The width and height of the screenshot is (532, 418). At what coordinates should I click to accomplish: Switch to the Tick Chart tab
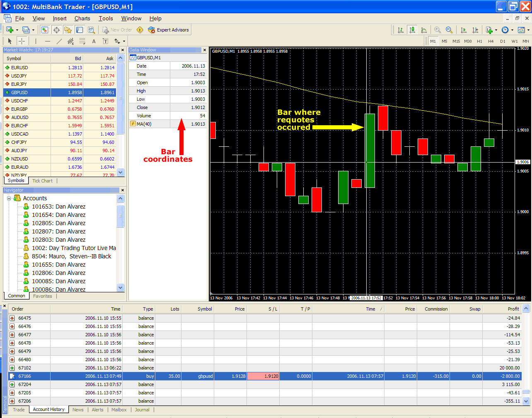42,181
